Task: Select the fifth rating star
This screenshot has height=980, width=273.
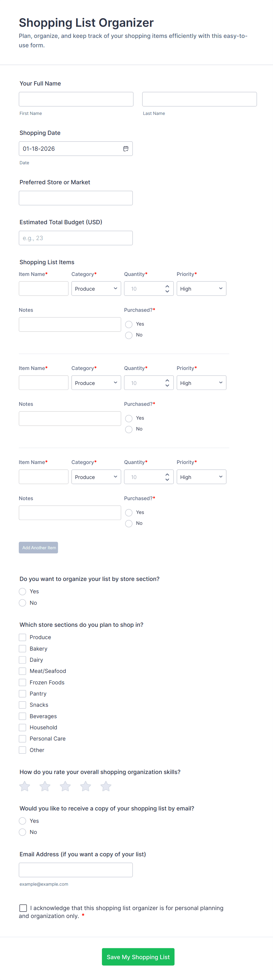Action: coord(106,786)
